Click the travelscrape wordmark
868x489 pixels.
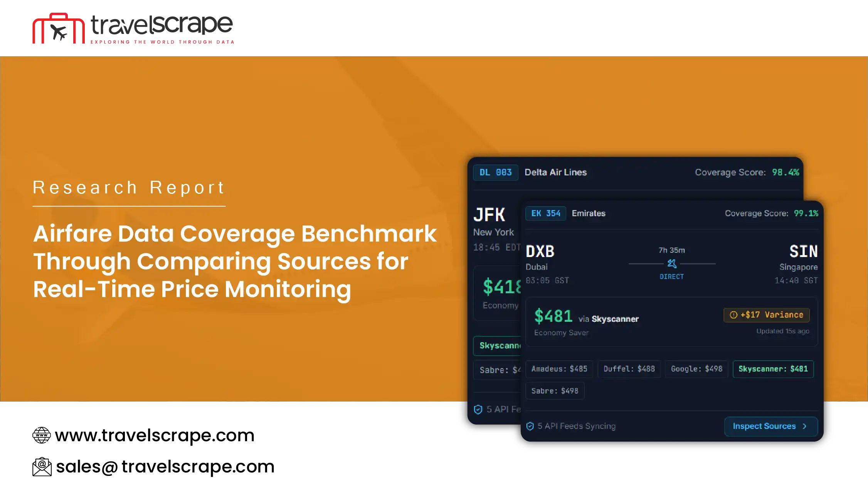pyautogui.click(x=162, y=25)
